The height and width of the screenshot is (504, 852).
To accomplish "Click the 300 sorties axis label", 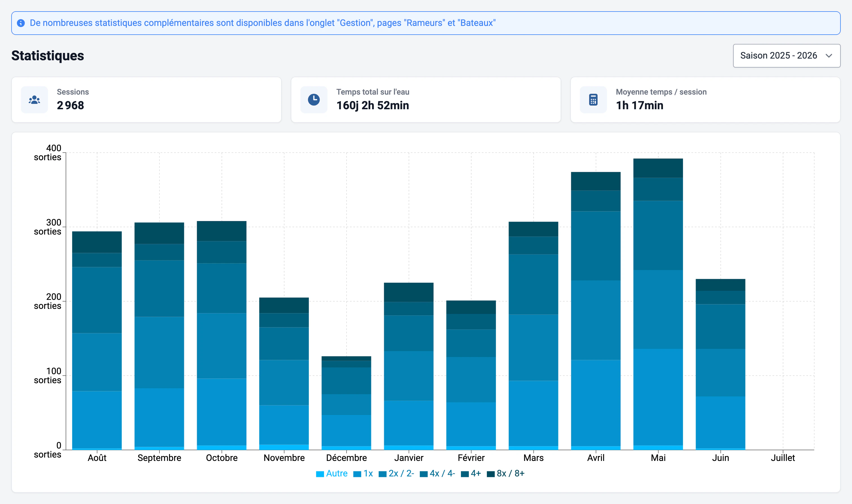I will (48, 227).
